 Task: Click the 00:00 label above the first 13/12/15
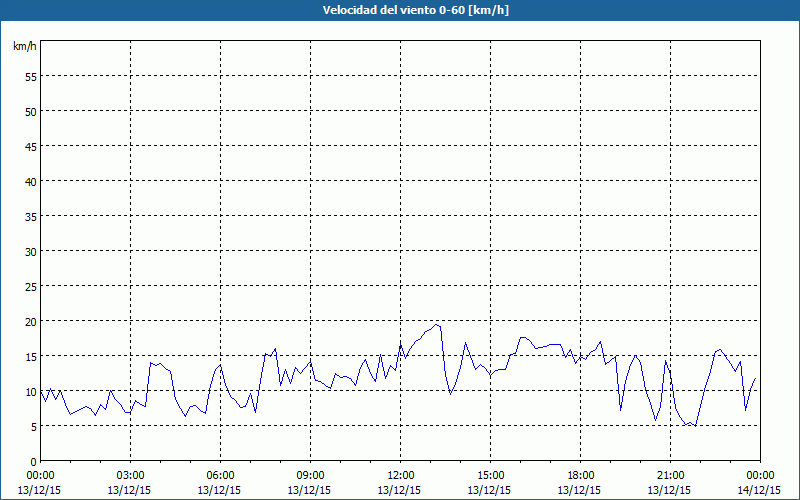[x=40, y=476]
